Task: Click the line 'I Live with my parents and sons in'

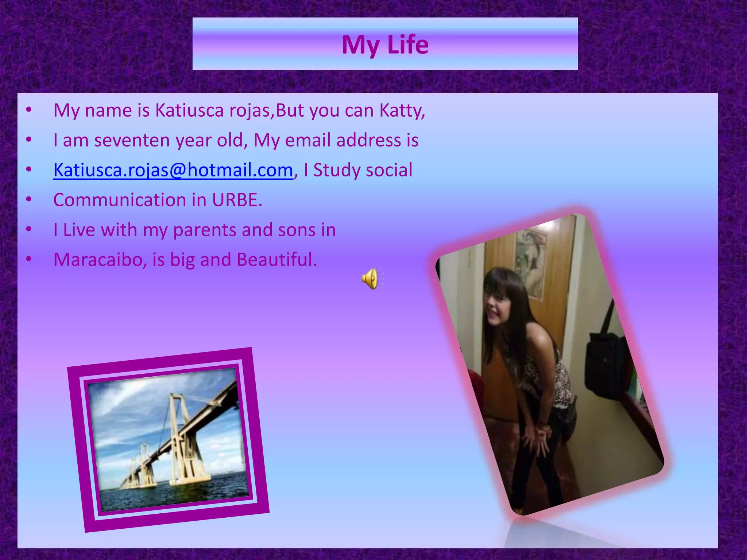Action: (194, 230)
